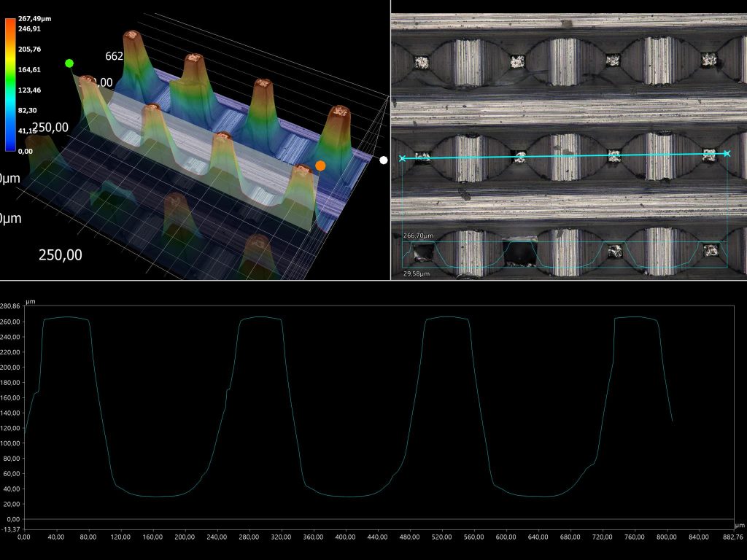This screenshot has height=560, width=747.
Task: Click the last peak plateau in profile graph
Action: 636,317
